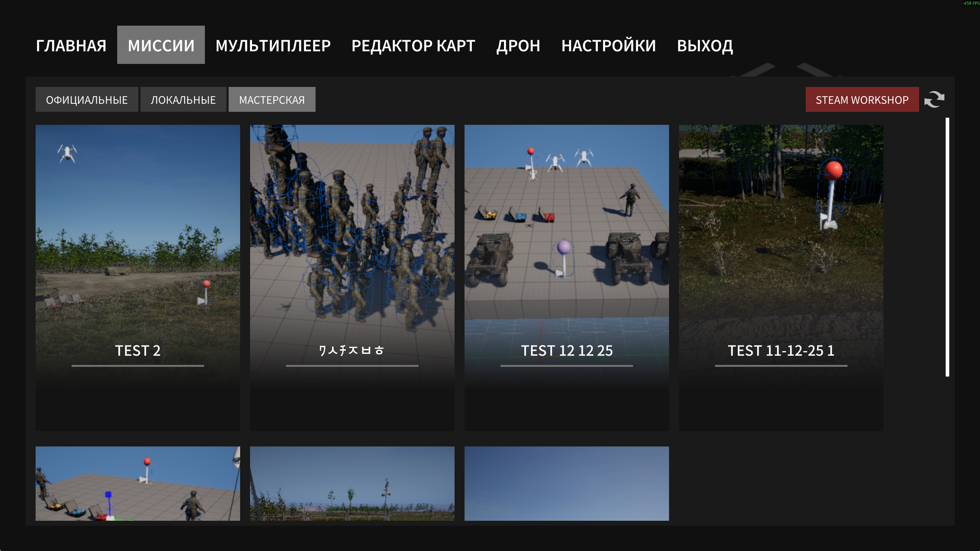Image resolution: width=980 pixels, height=551 pixels.
Task: Switch to ОФИЦИАЛЬНЫЕ missions tab
Action: point(87,100)
